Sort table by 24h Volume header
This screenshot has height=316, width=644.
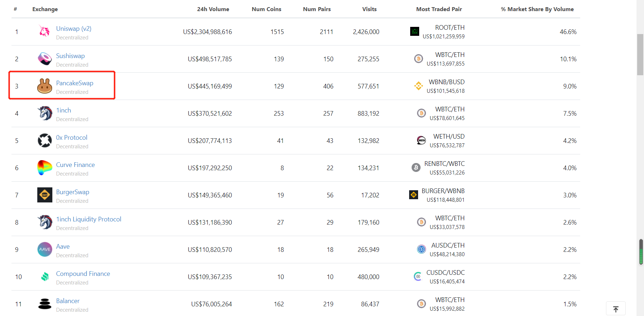coord(213,9)
